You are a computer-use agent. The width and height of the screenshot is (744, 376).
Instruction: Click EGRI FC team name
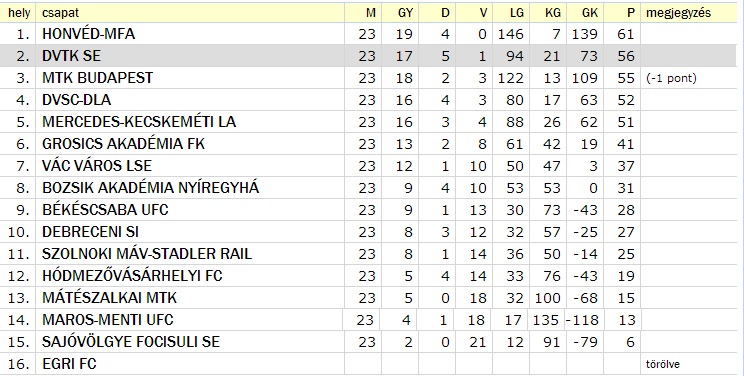(x=69, y=364)
